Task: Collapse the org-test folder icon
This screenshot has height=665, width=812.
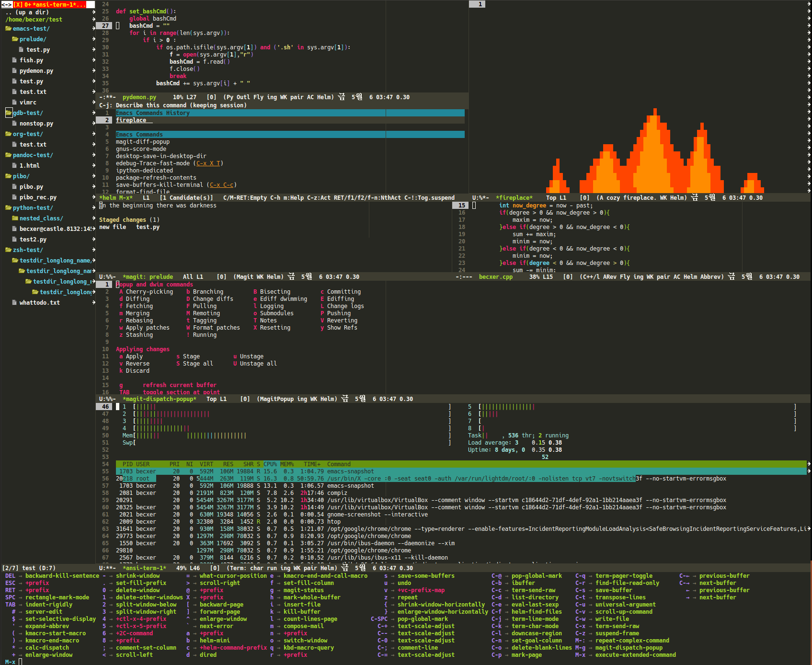Action: [x=9, y=134]
